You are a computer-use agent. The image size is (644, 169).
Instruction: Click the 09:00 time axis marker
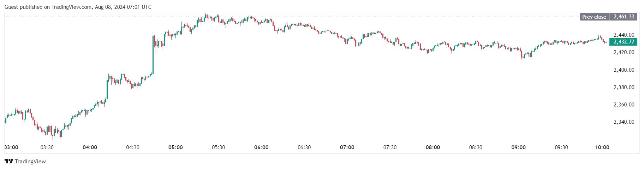coord(518,147)
